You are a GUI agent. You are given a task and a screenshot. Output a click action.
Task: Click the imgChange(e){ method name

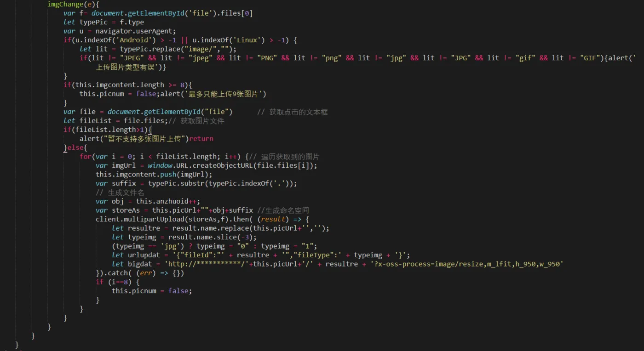tap(72, 4)
